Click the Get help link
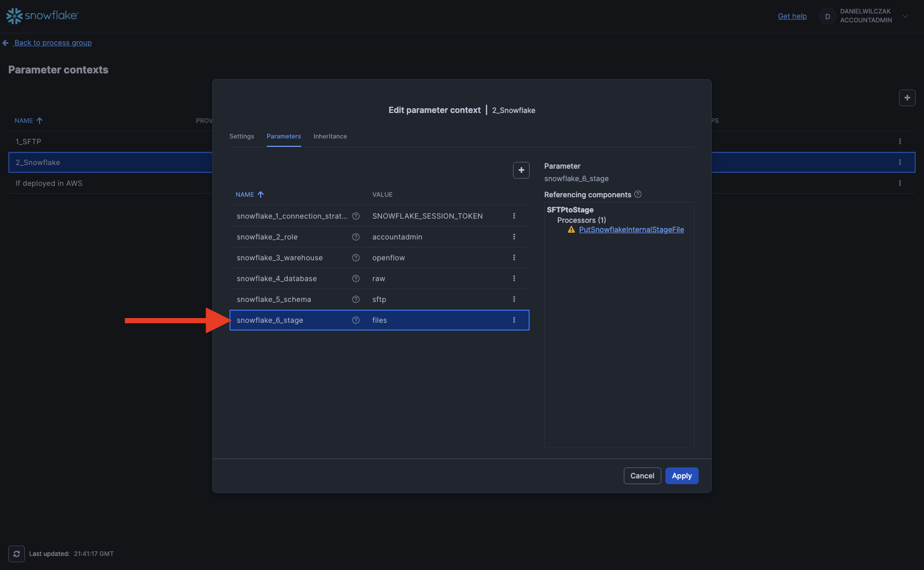The height and width of the screenshot is (570, 924). 792,16
